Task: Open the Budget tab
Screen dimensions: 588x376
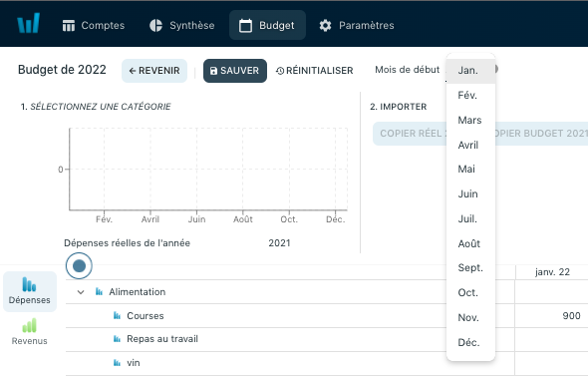Action: pos(267,25)
